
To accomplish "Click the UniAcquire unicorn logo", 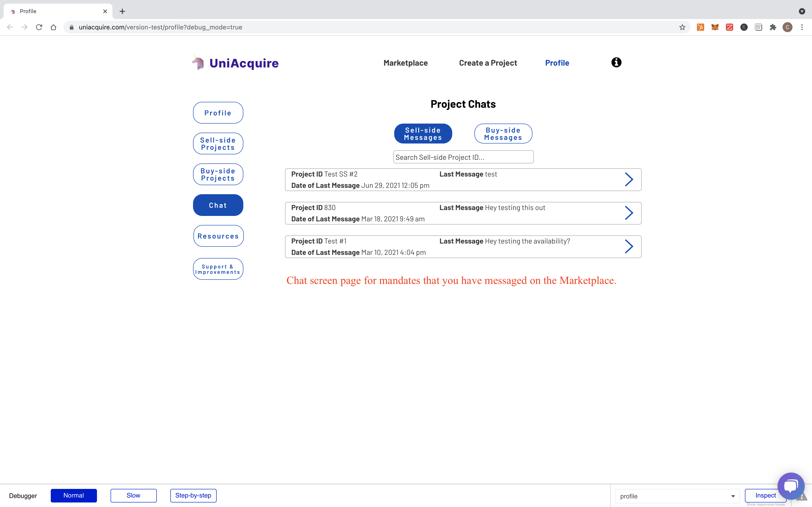I will coord(198,63).
